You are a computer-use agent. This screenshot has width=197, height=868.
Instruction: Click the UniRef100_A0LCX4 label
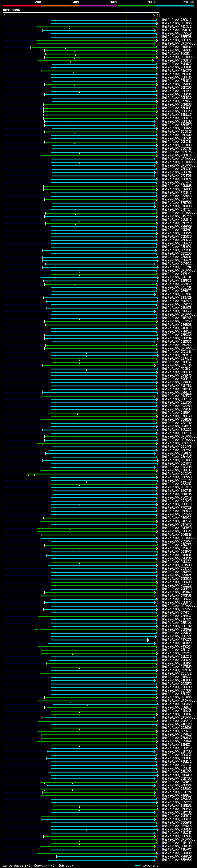176,785
